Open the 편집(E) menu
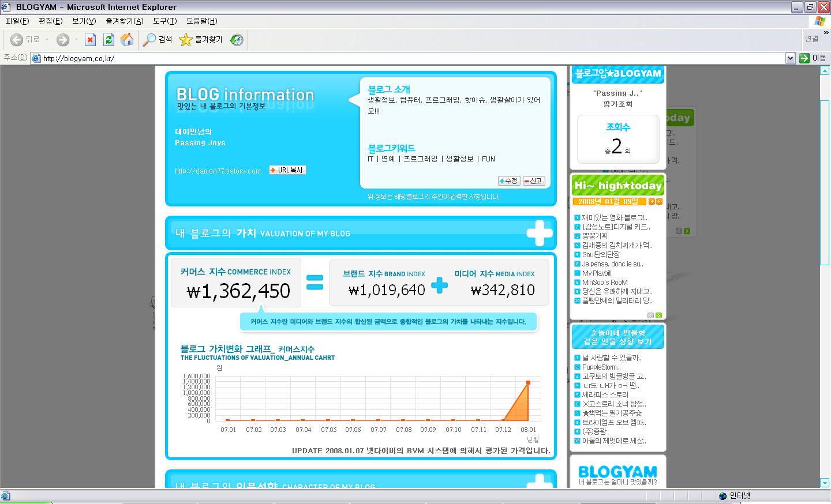 point(50,21)
